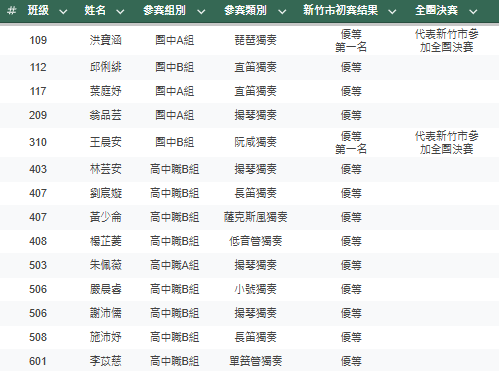Select class number 508 cell
499x371 pixels.
[38, 337]
